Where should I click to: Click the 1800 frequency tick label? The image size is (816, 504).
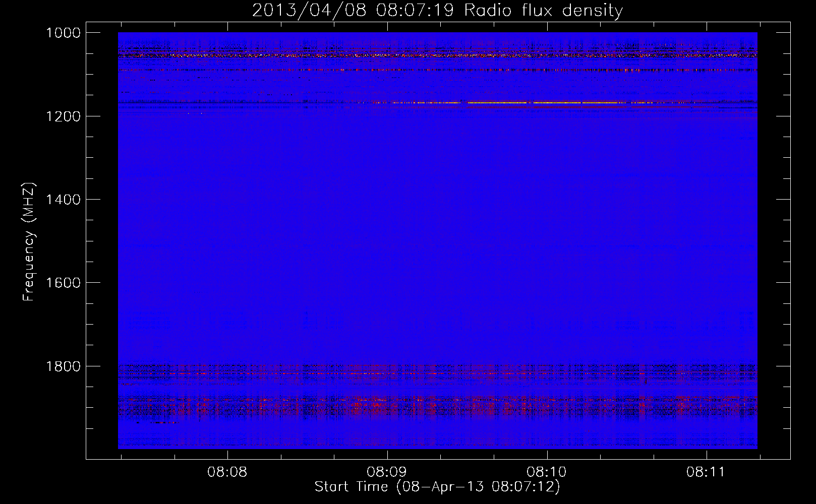(x=63, y=366)
